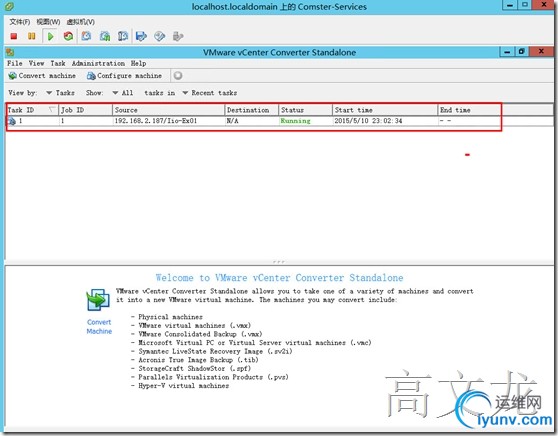This screenshot has width=558, height=436.
Task: Open the Help menu
Action: pos(138,63)
